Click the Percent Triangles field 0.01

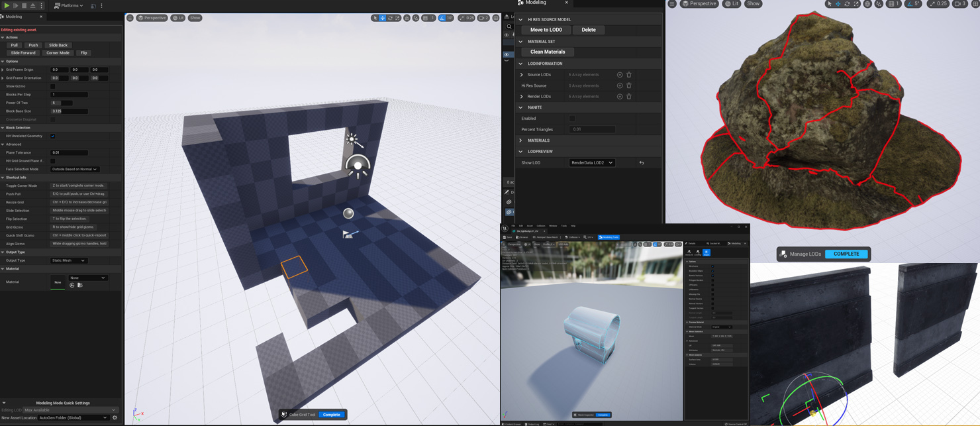[592, 130]
